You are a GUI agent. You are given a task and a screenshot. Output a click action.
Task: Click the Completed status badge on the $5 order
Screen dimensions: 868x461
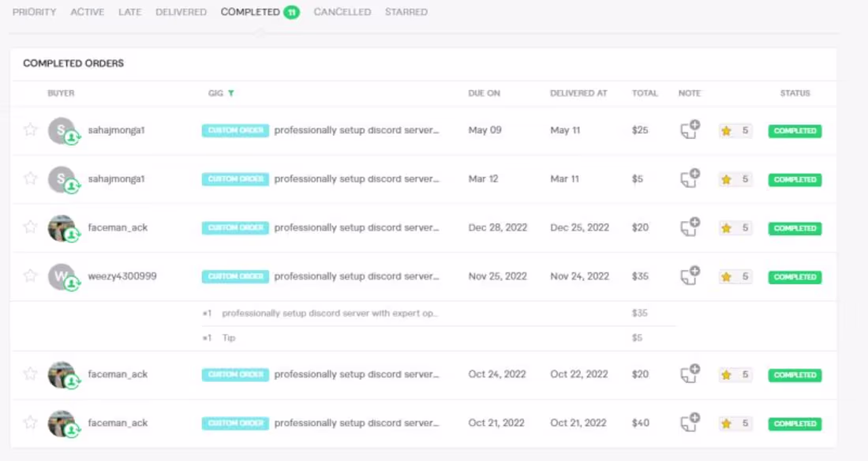point(795,180)
